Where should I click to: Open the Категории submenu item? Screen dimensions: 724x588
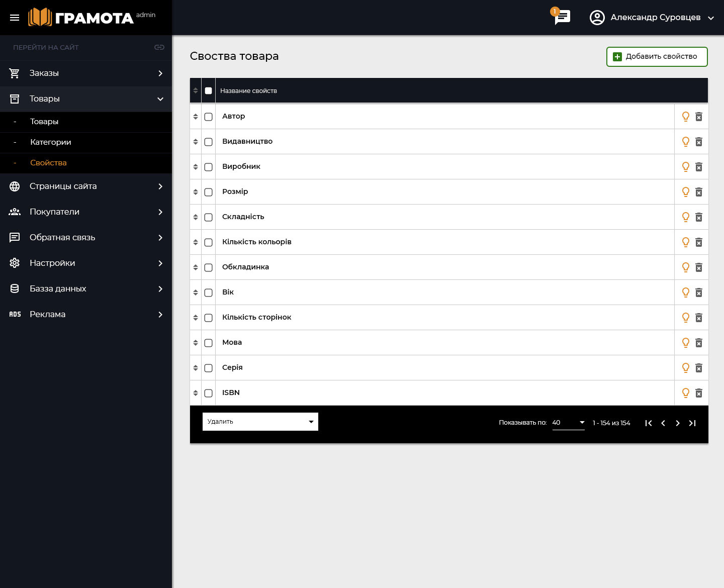click(x=86, y=143)
